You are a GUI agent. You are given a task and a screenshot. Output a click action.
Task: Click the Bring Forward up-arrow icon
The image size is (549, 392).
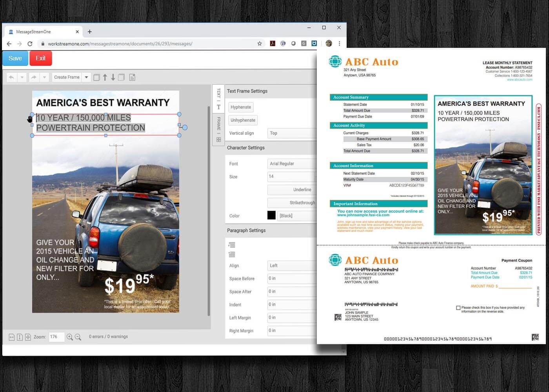click(x=105, y=77)
